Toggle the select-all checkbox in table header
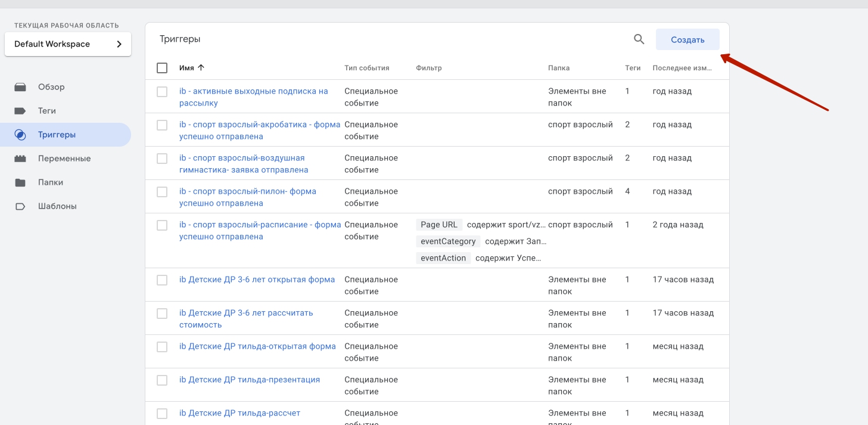 point(162,68)
